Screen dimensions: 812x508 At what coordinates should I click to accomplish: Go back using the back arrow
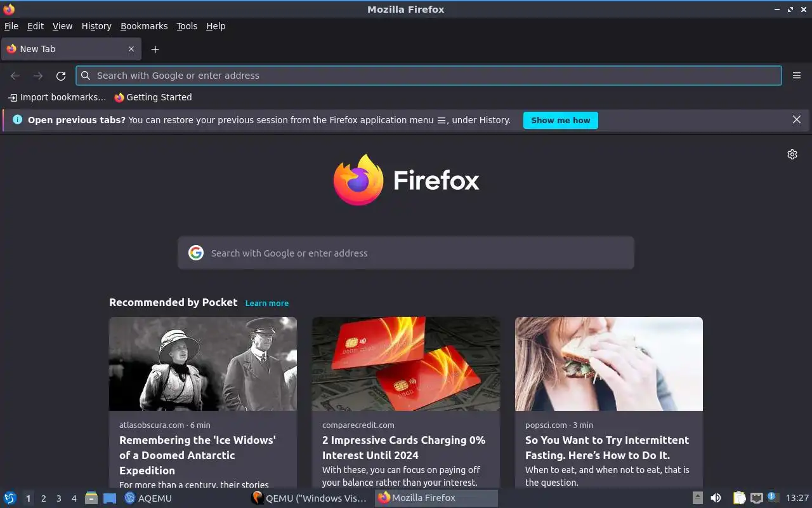(x=15, y=76)
